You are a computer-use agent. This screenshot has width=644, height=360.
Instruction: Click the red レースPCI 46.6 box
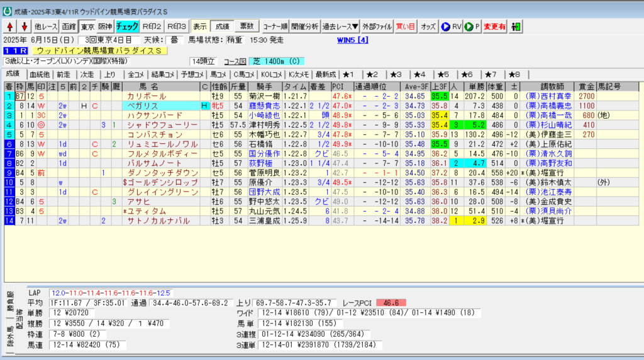tap(391, 303)
